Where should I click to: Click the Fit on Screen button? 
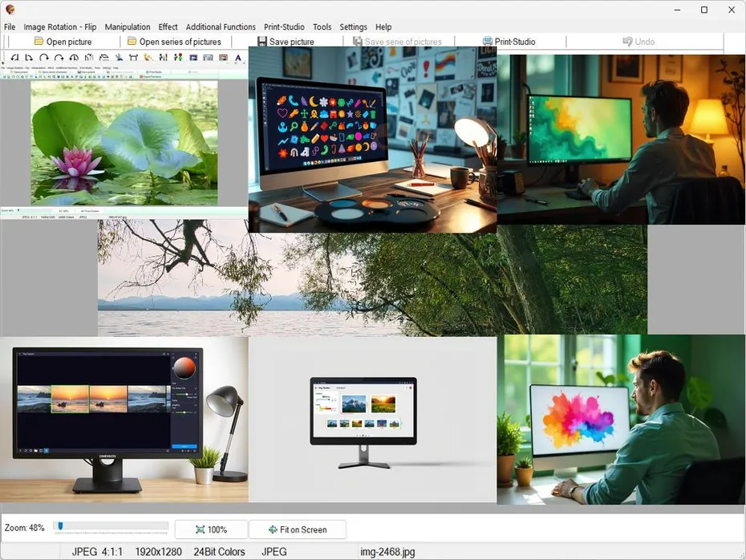coord(298,530)
